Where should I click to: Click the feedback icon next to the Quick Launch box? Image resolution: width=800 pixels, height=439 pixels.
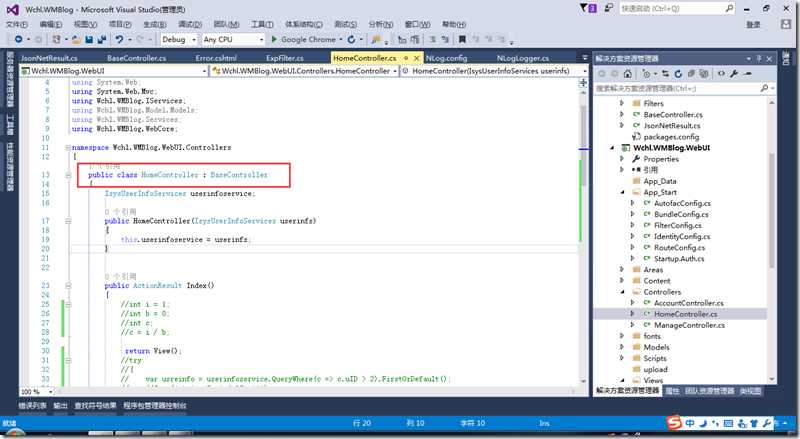609,8
